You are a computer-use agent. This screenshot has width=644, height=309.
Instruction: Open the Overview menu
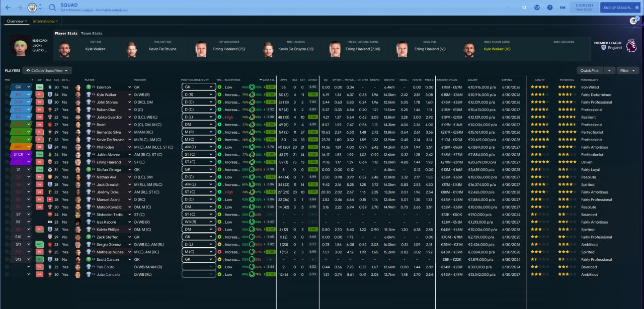click(x=17, y=21)
